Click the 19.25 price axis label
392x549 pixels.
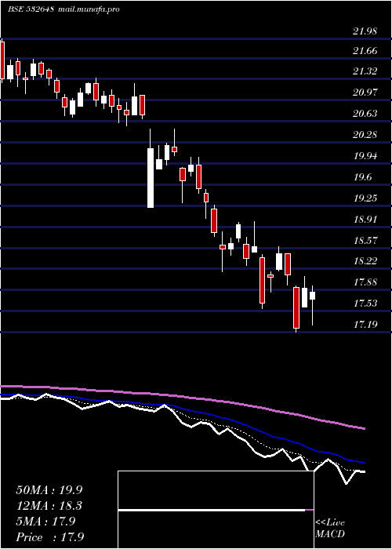point(365,198)
